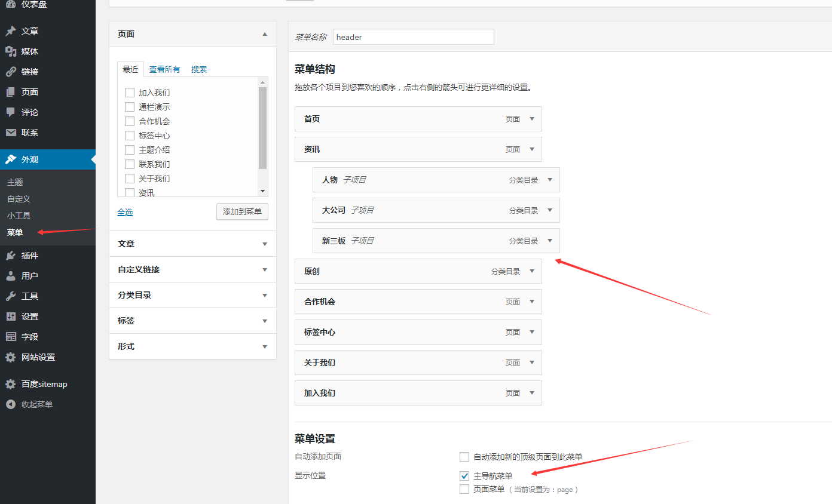This screenshot has width=832, height=504.
Task: Click the collapse arrow icon for 收起菜单
Action: click(x=11, y=404)
